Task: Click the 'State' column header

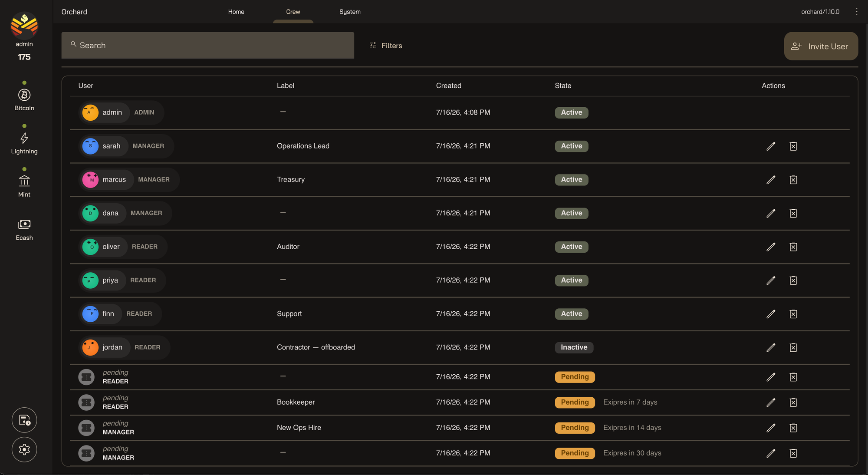Action: [563, 86]
